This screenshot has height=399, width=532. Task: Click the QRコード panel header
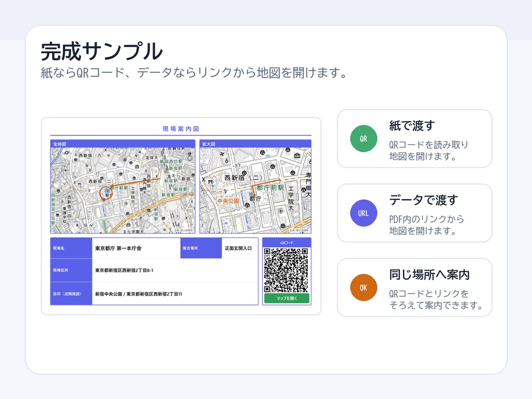pos(287,243)
